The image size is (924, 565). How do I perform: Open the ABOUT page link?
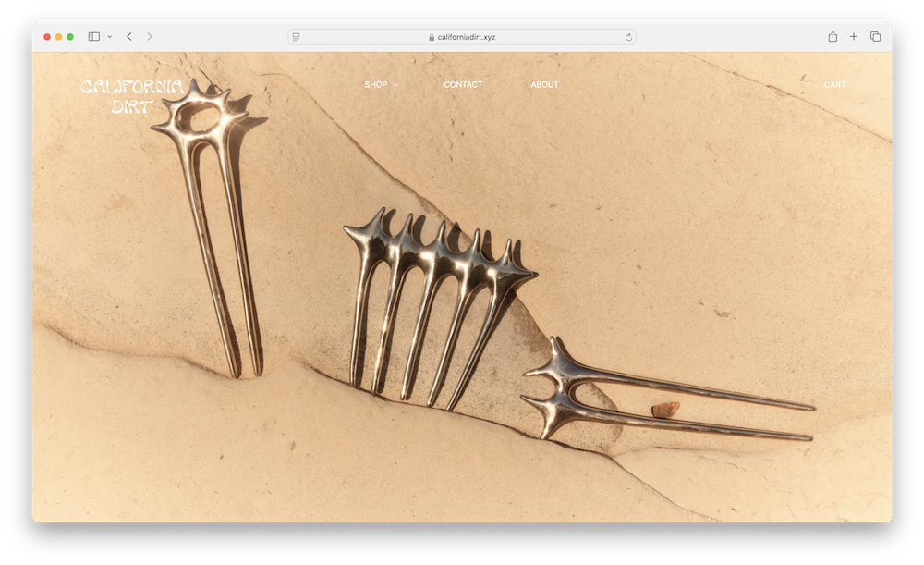pyautogui.click(x=544, y=85)
